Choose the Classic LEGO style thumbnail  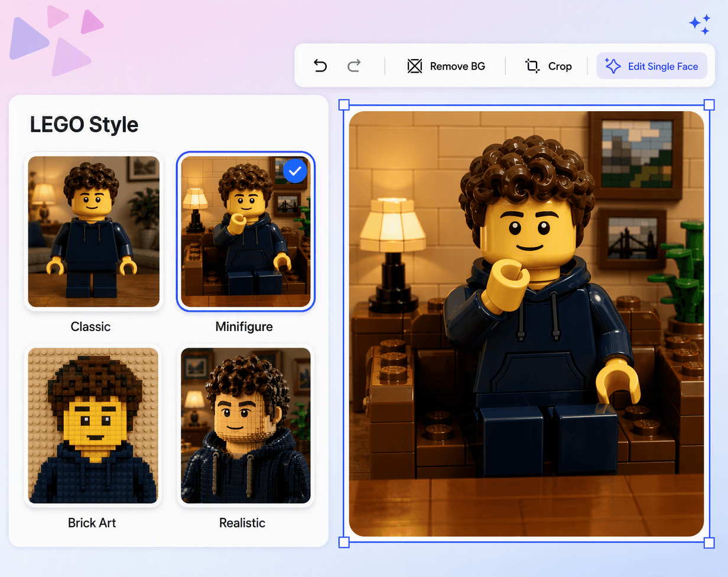tap(93, 232)
